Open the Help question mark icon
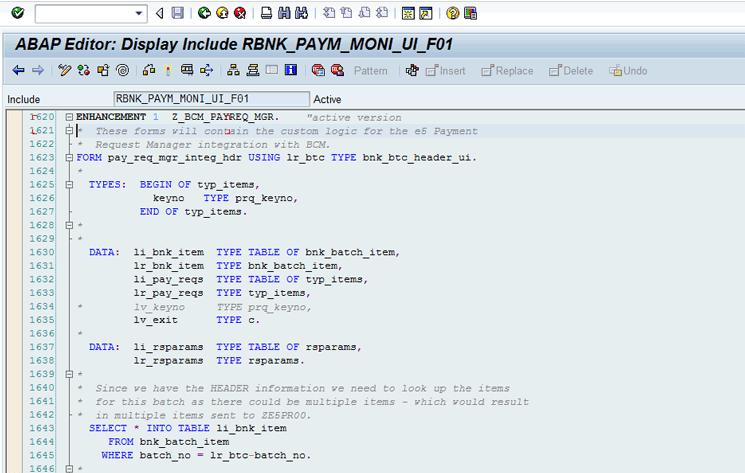Viewport: 745px width, 473px height. tap(452, 13)
